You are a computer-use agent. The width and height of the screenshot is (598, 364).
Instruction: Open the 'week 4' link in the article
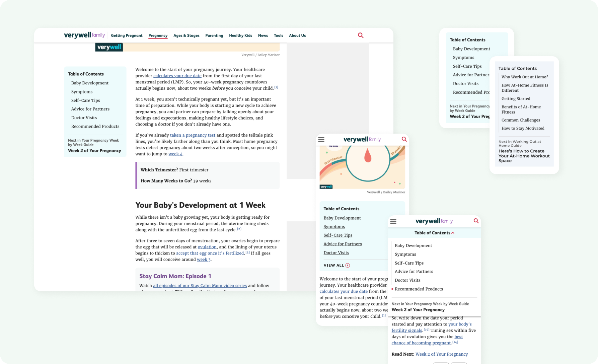point(175,154)
